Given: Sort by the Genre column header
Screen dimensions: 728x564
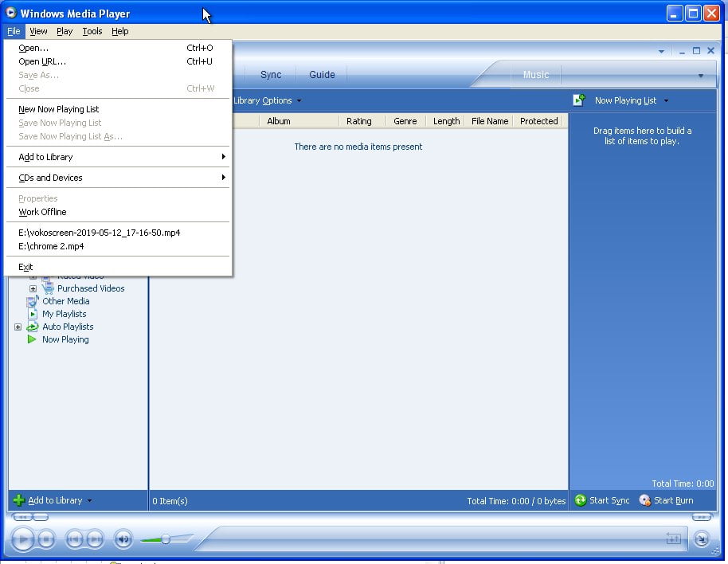Looking at the screenshot, I should pos(405,121).
